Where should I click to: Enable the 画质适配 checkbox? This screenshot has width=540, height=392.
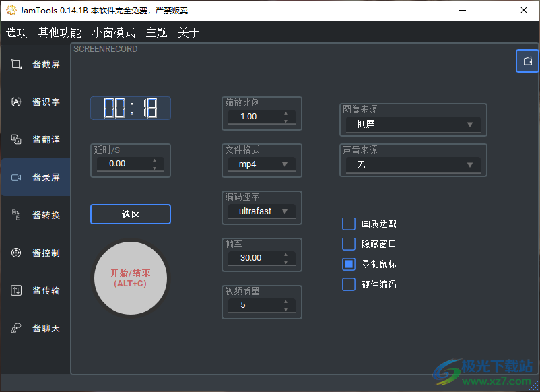click(x=349, y=224)
